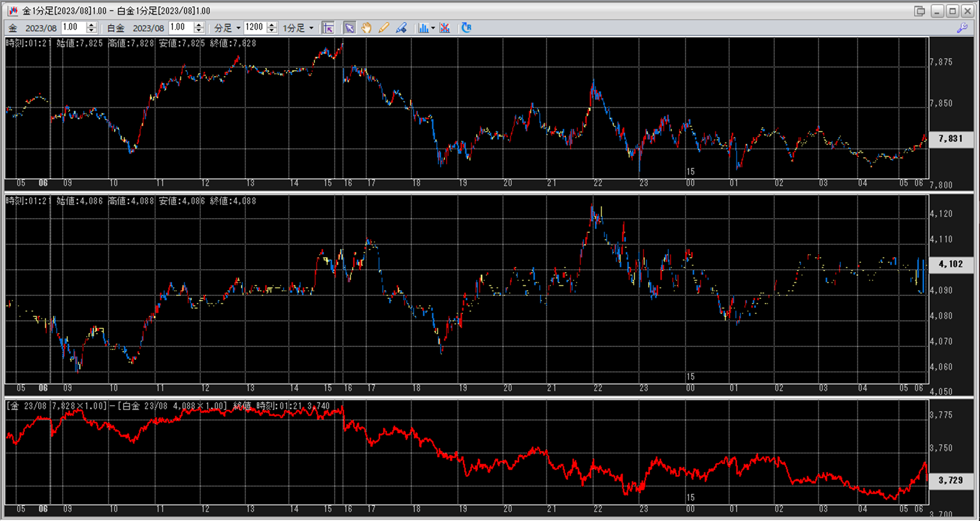Pick the pencil drawing tool
Viewport: 980px width, 521px height.
(383, 28)
